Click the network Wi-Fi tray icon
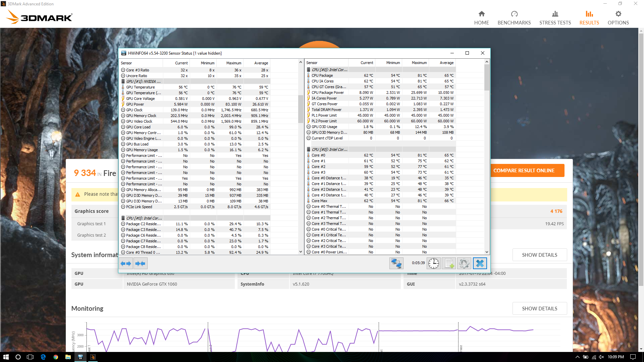Image resolution: width=644 pixels, height=362 pixels. click(x=594, y=357)
